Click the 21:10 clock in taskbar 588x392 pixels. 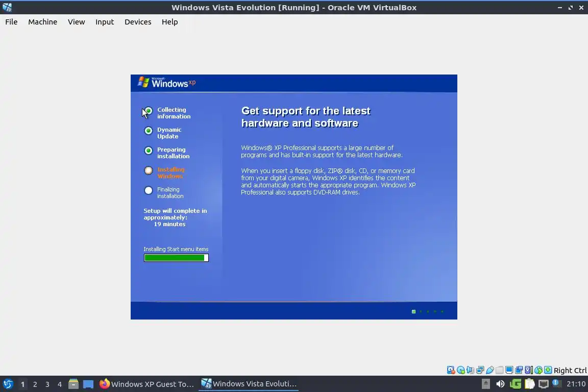[576, 384]
